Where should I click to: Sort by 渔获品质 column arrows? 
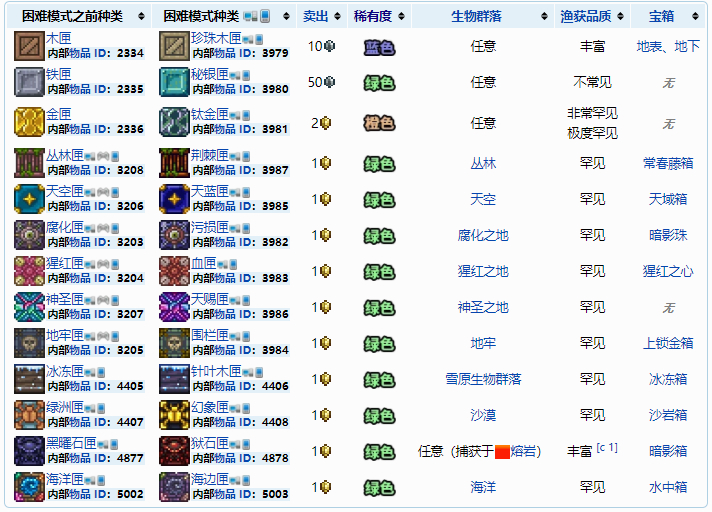coord(620,17)
